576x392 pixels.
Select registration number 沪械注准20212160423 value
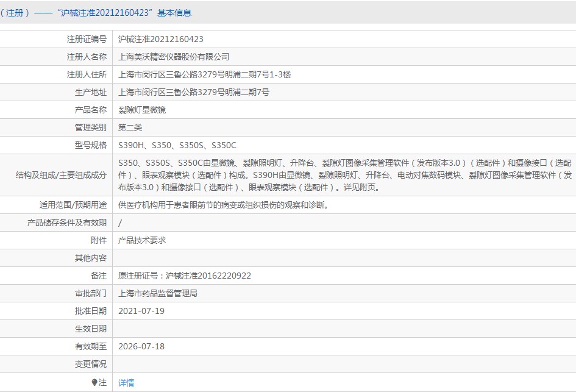[x=160, y=39]
